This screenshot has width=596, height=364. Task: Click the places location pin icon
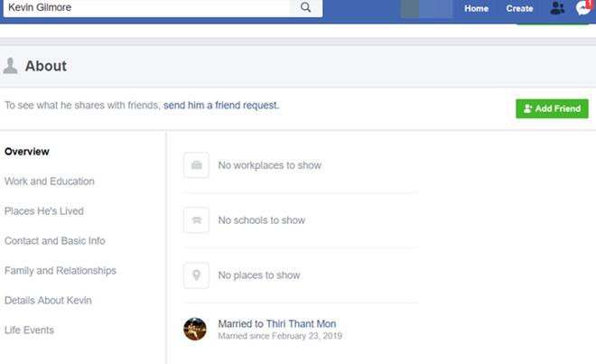tap(196, 275)
